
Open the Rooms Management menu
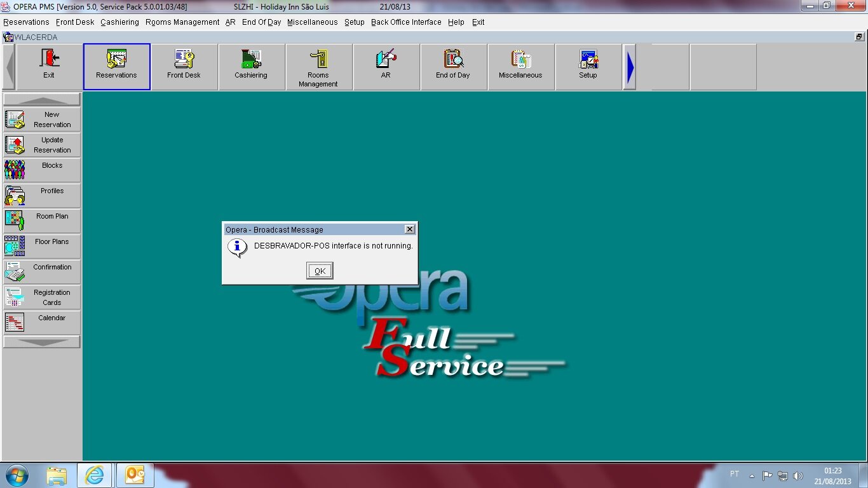click(182, 22)
